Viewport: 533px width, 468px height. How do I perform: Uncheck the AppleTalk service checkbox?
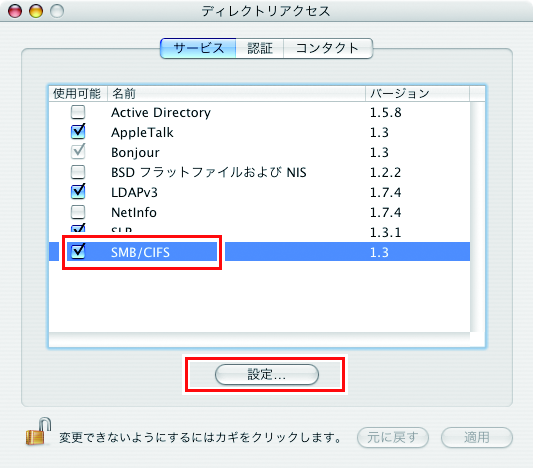click(x=78, y=132)
